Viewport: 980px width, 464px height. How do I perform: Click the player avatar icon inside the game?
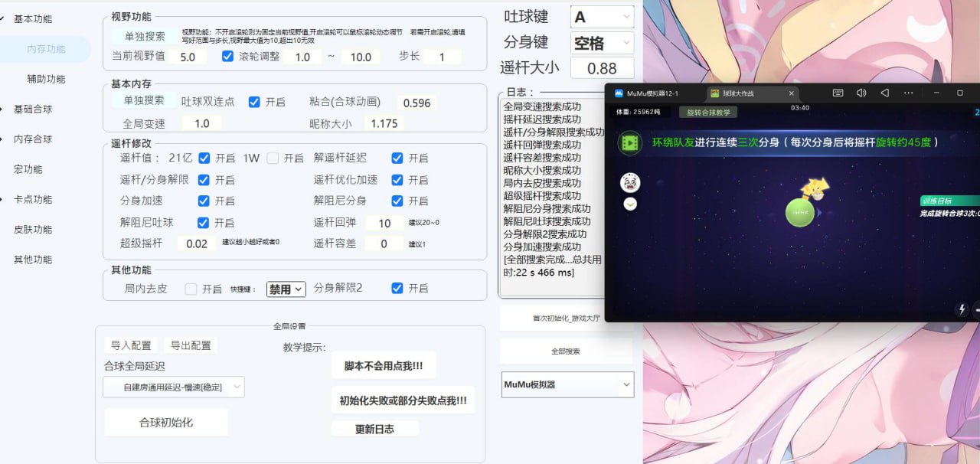[x=631, y=182]
